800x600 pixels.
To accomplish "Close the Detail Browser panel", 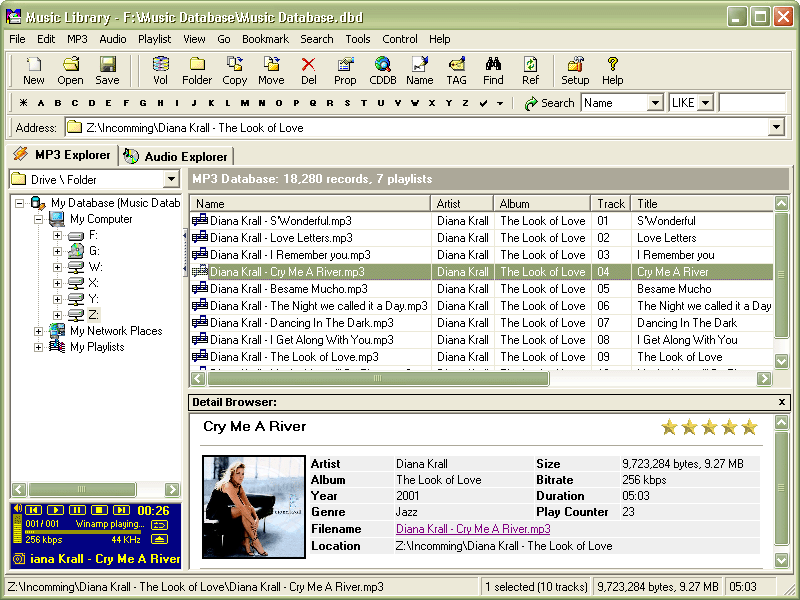I will [x=782, y=402].
